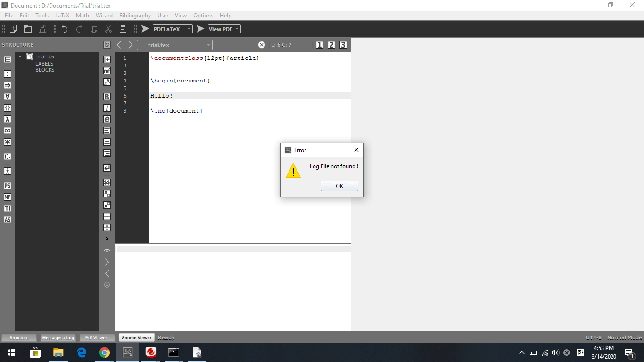Open the PSTricks commands panel (PS)
This screenshot has height=362, width=644.
7,186
